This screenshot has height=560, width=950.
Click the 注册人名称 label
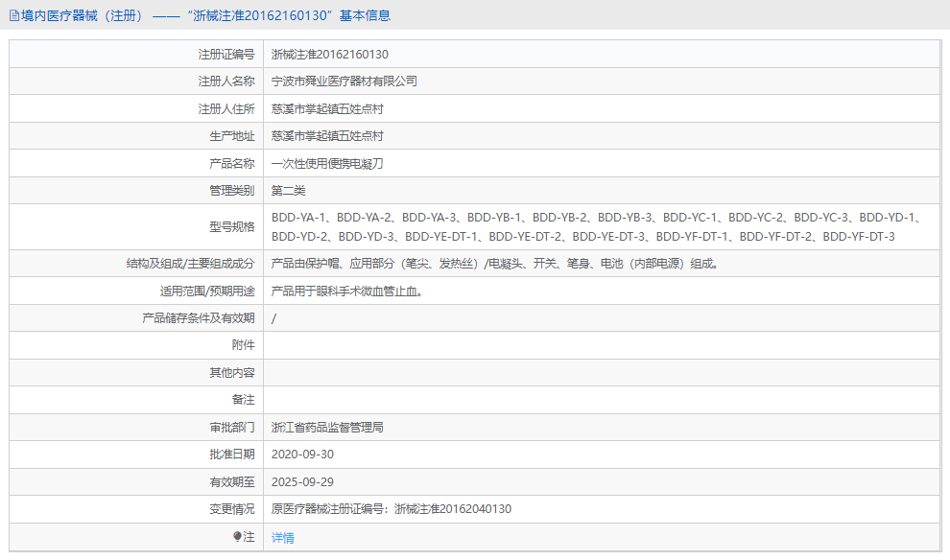pos(226,82)
